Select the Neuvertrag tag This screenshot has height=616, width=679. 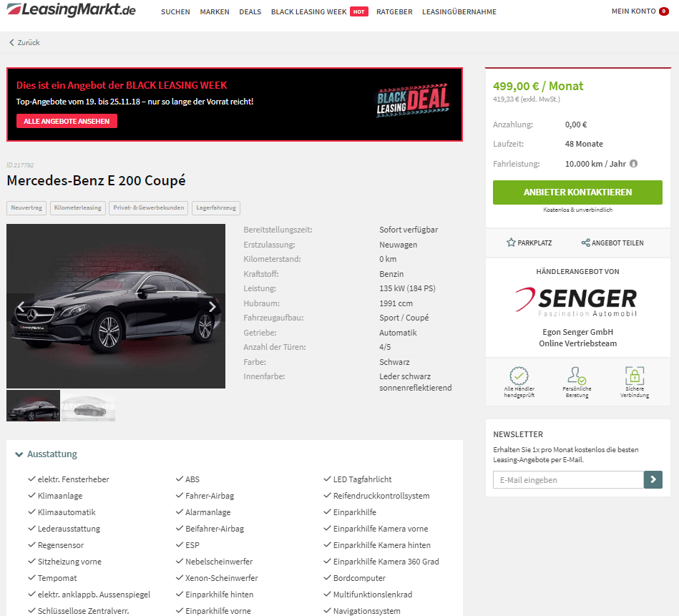(x=26, y=207)
